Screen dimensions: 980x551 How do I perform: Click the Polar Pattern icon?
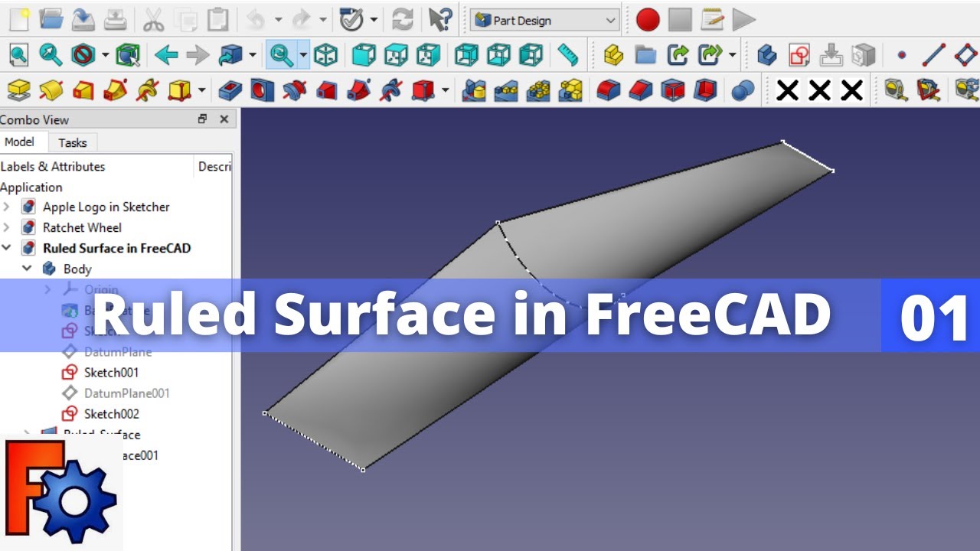[539, 90]
